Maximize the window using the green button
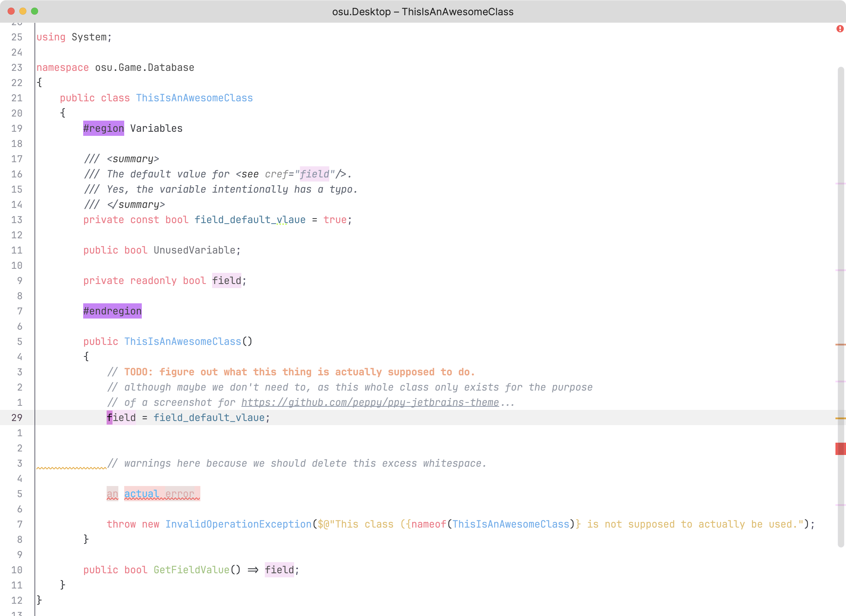Viewport: 846px width, 616px height. coord(35,11)
